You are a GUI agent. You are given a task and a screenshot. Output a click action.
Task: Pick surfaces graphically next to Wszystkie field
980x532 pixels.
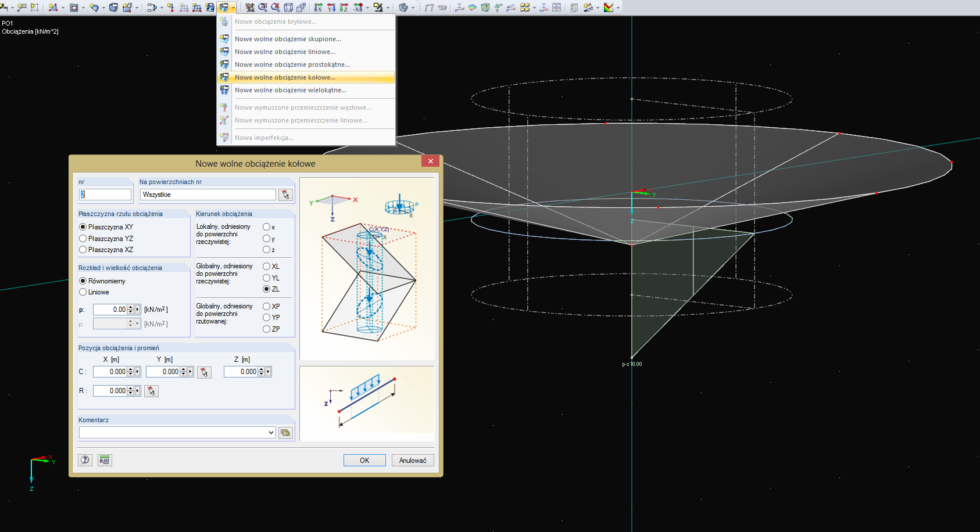point(285,195)
